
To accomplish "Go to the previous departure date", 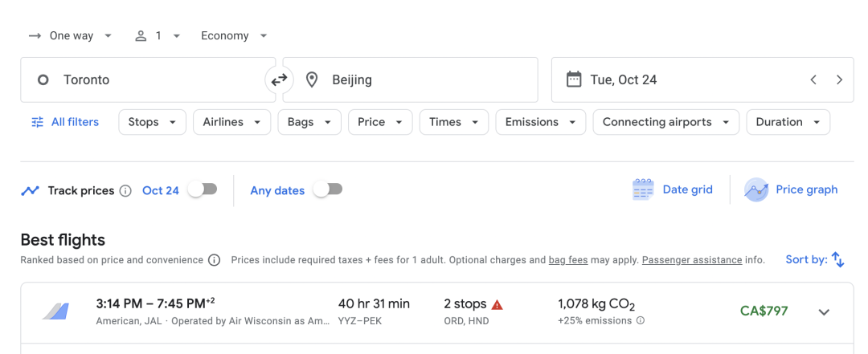I will (813, 79).
